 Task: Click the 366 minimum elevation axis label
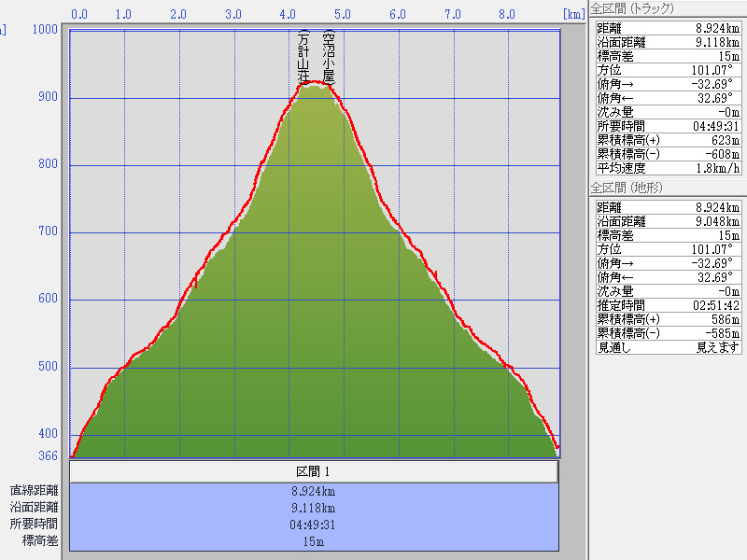tap(47, 455)
